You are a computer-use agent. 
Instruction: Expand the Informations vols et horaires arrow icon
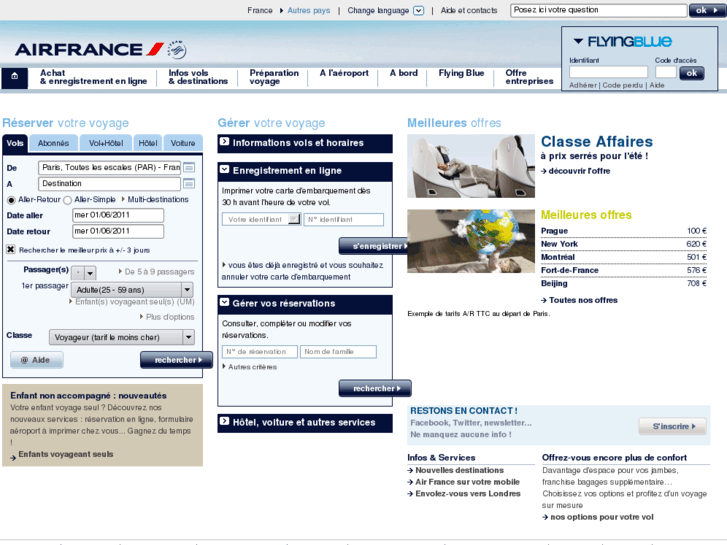[224, 141]
